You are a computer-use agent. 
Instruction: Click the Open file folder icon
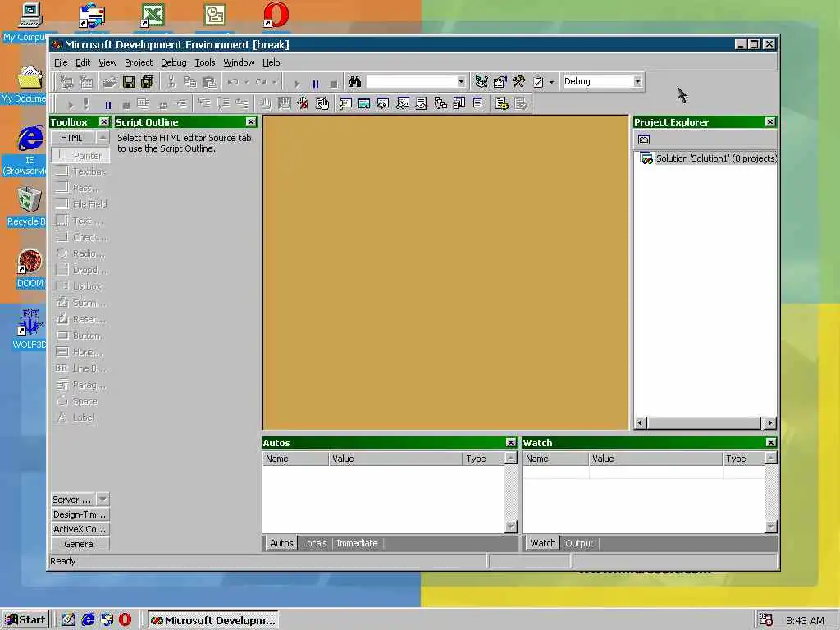(110, 82)
